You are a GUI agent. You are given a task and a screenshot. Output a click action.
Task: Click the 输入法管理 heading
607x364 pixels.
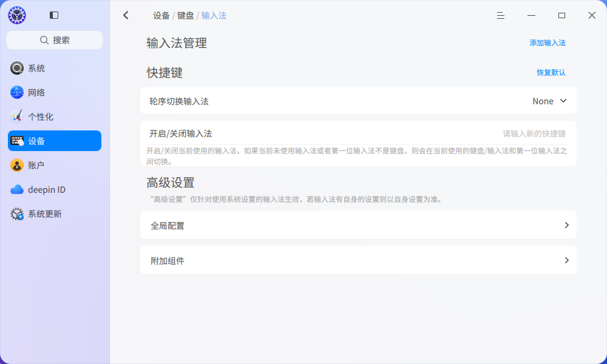pos(177,43)
